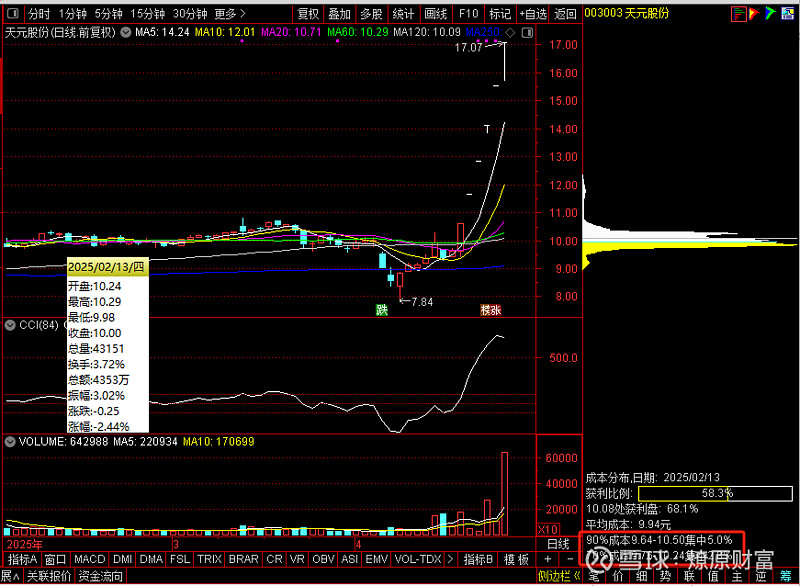This screenshot has width=800, height=586.
Task: Toggle the 侧边栏 sidebar collapse
Action: click(555, 576)
